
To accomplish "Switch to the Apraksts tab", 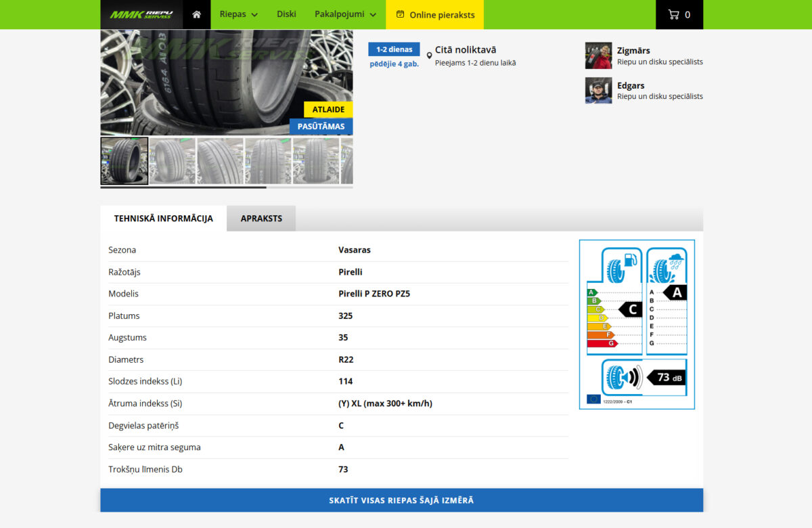I will pos(261,218).
